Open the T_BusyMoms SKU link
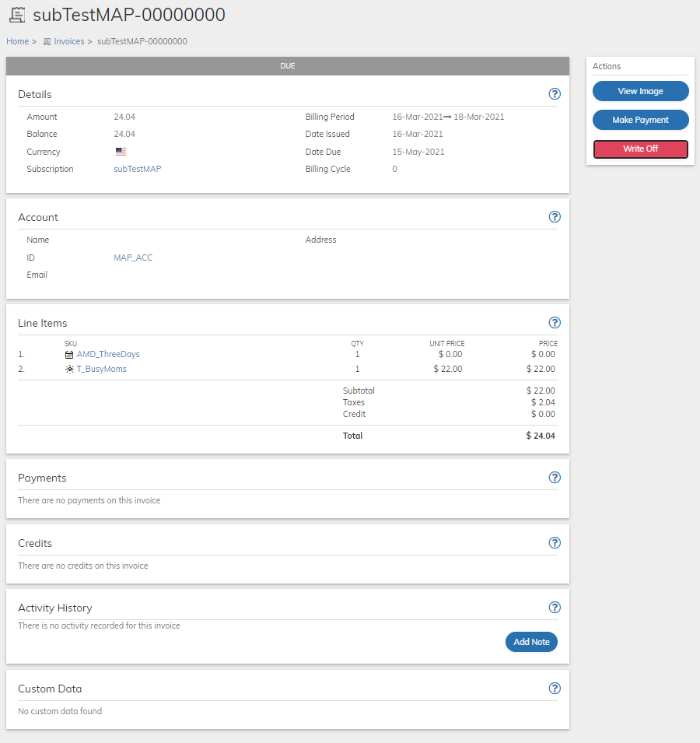 point(101,369)
